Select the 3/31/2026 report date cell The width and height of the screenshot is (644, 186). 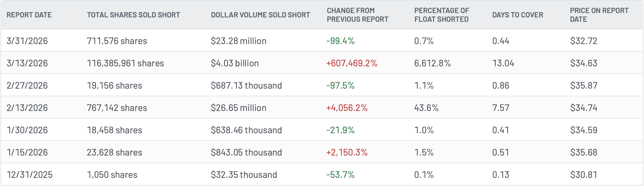(27, 41)
